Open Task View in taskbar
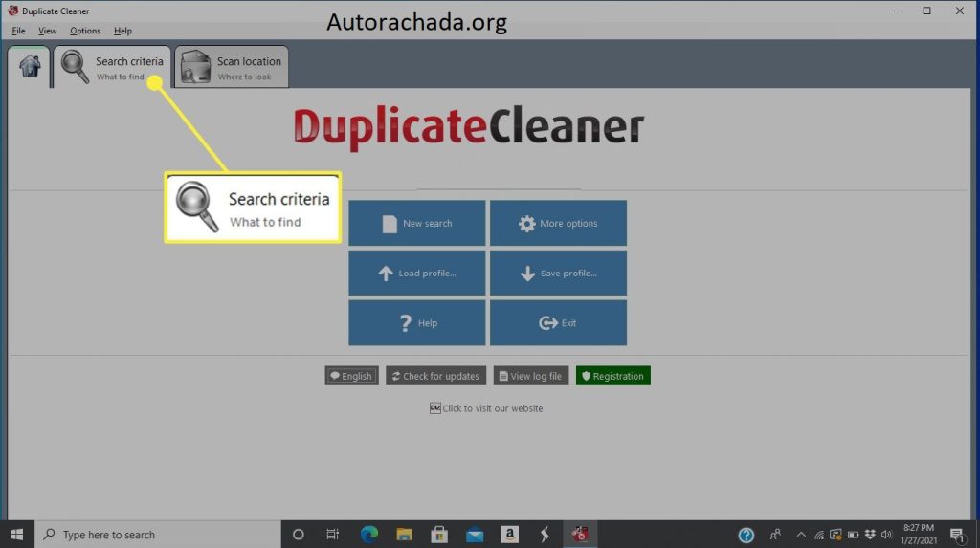The width and height of the screenshot is (980, 548). click(332, 535)
